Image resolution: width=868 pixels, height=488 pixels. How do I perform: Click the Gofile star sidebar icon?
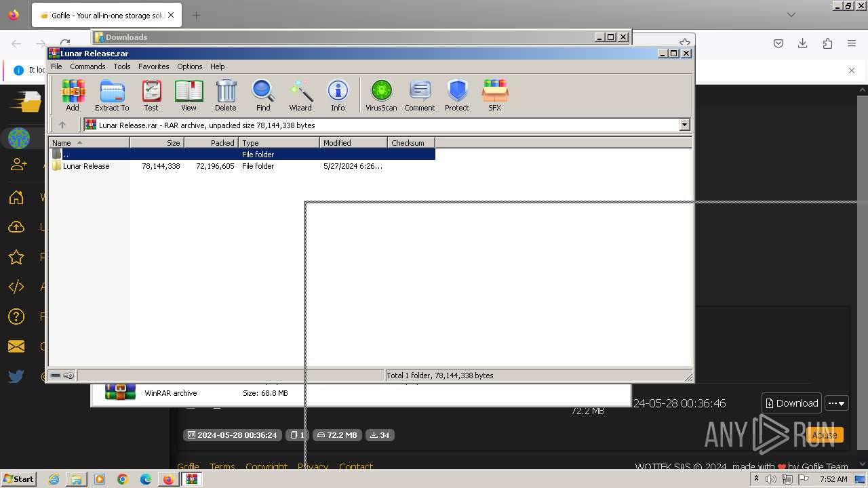16,257
